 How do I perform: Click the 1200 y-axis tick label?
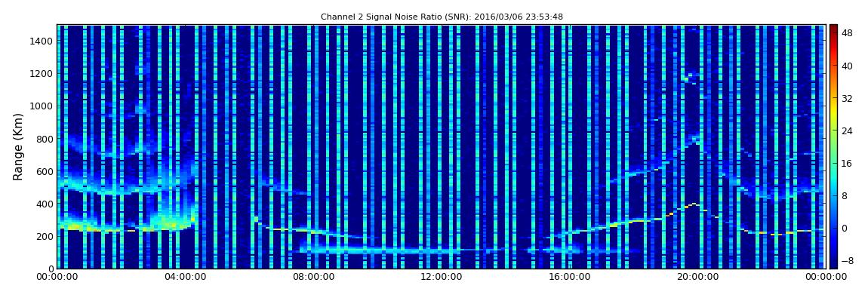click(x=42, y=74)
